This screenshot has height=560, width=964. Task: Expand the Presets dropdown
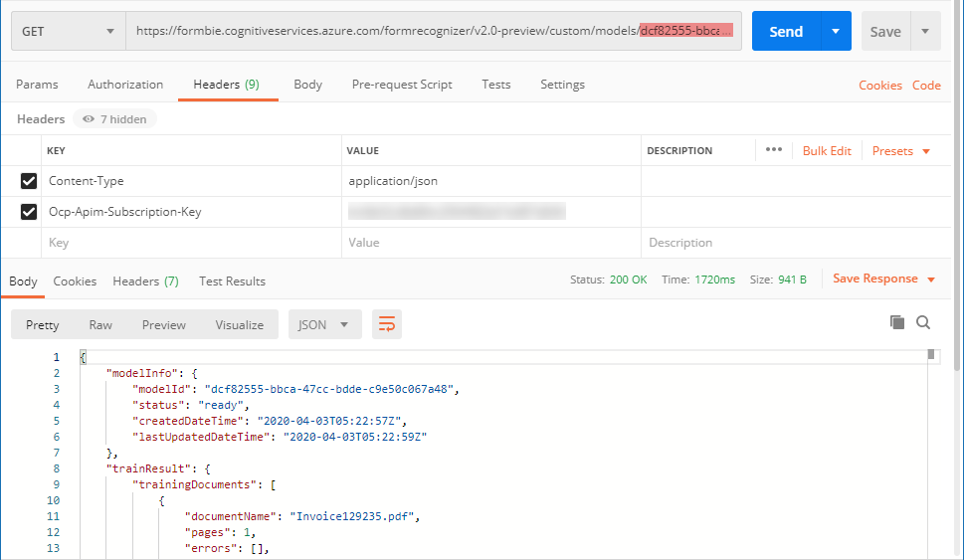click(901, 151)
